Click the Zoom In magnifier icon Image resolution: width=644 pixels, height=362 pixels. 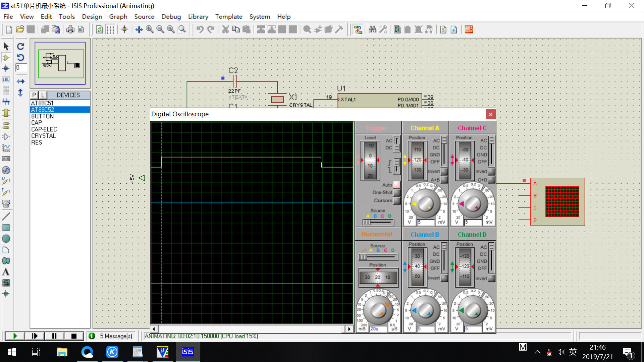click(x=150, y=29)
